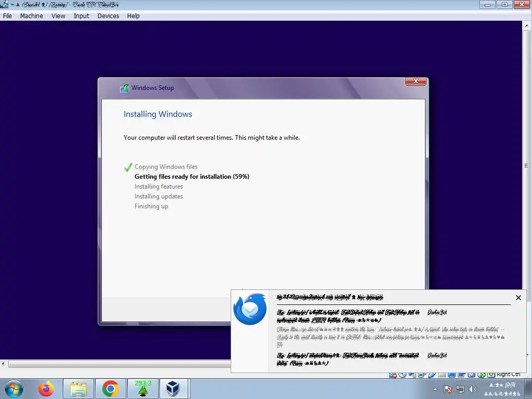532x399 pixels.
Task: Open the Devices menu
Action: (x=108, y=16)
